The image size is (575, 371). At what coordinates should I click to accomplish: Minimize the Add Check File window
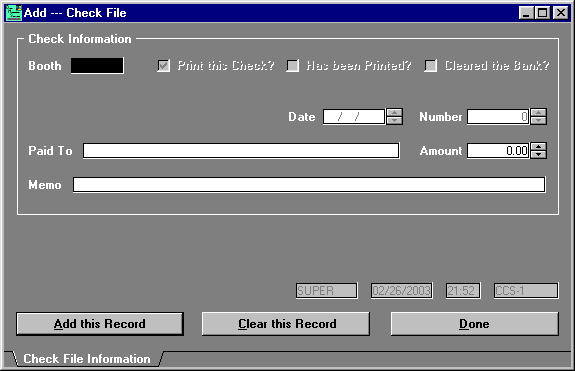(526, 13)
